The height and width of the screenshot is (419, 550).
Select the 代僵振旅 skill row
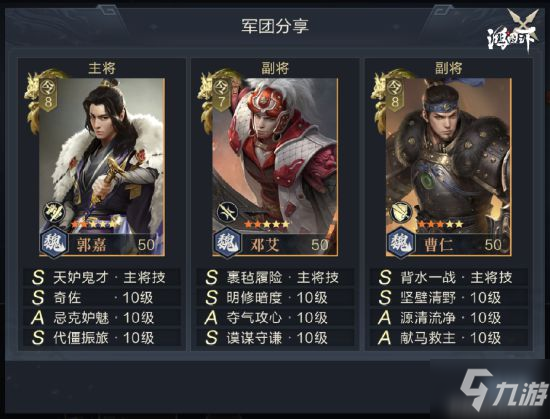pyautogui.click(x=102, y=338)
